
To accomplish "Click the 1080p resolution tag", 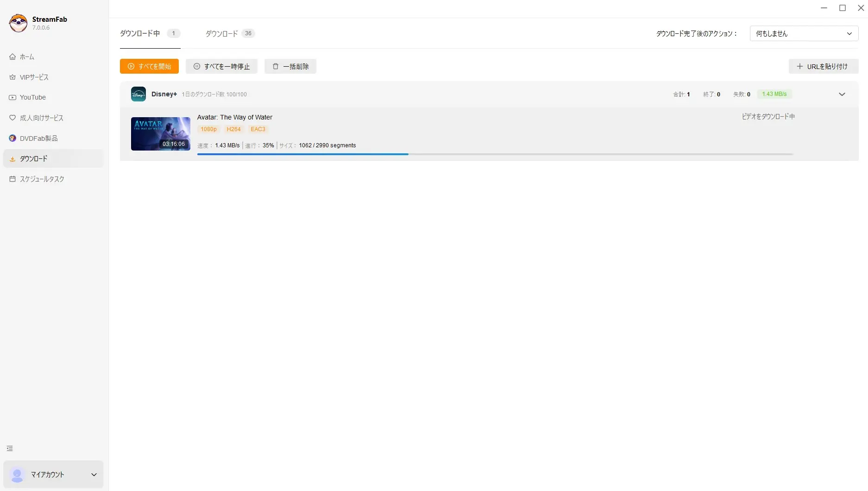I will 208,129.
